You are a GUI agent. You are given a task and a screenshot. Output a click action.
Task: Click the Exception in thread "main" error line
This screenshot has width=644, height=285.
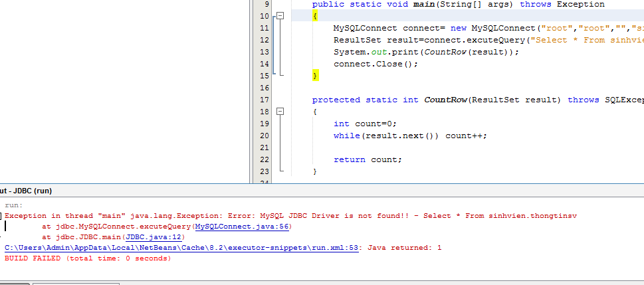pos(199,216)
